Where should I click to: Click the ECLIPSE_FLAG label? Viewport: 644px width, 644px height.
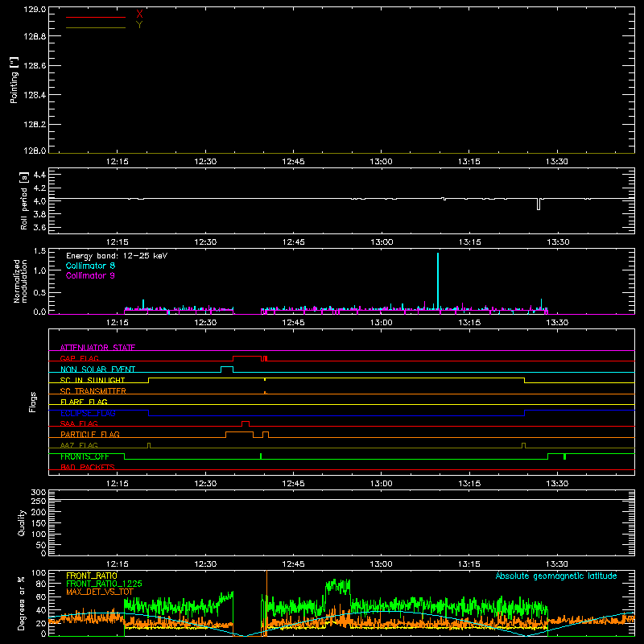click(x=88, y=413)
